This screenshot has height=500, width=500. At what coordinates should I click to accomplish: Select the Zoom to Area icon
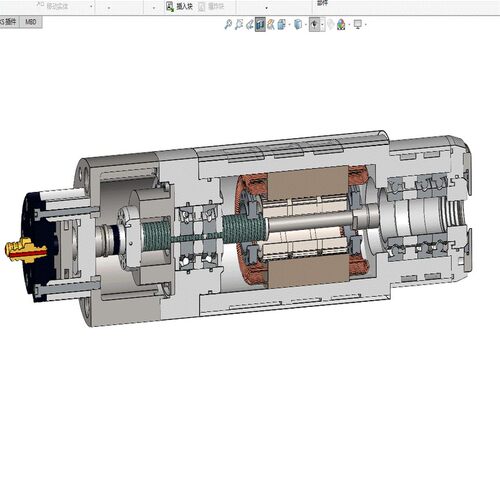click(239, 24)
